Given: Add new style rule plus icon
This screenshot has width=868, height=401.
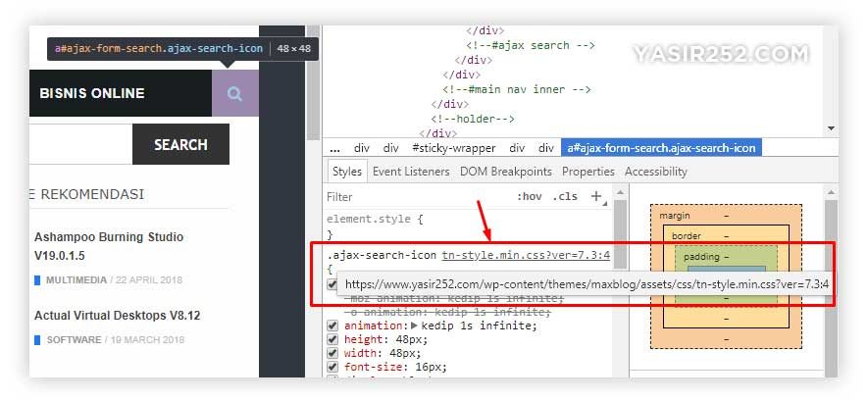Looking at the screenshot, I should (596, 196).
